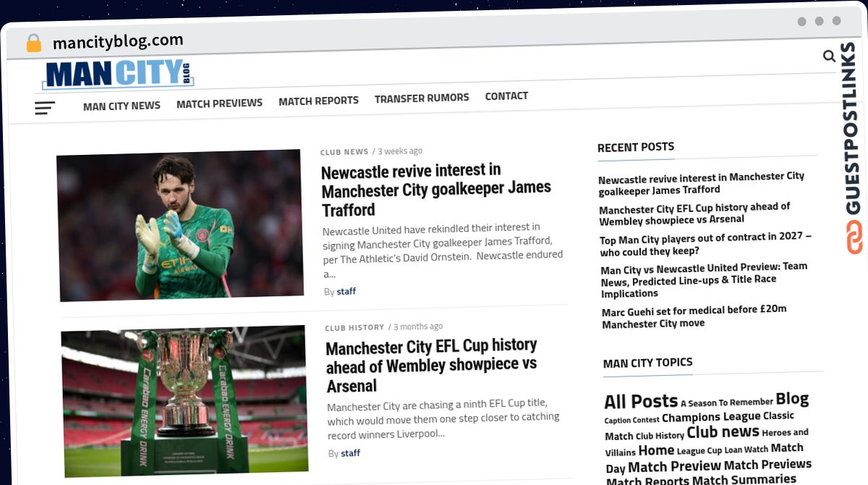Click the '3 weeks ago' timestamp
Image resolution: width=868 pixels, height=485 pixels.
[400, 151]
